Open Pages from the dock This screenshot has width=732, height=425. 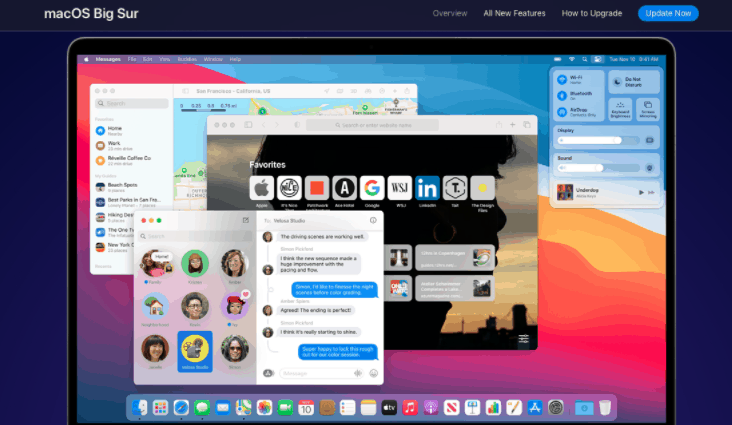(514, 408)
